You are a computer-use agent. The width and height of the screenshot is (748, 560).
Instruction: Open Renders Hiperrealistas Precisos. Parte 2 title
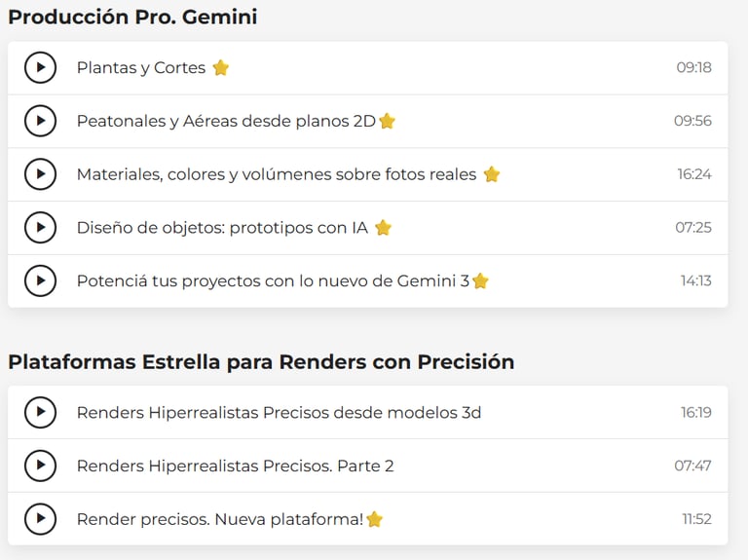[x=235, y=466]
